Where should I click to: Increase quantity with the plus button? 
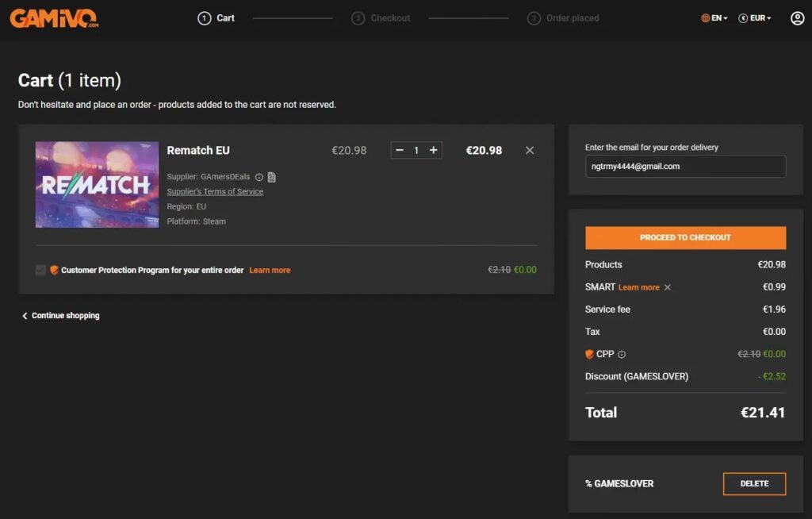pyautogui.click(x=434, y=150)
